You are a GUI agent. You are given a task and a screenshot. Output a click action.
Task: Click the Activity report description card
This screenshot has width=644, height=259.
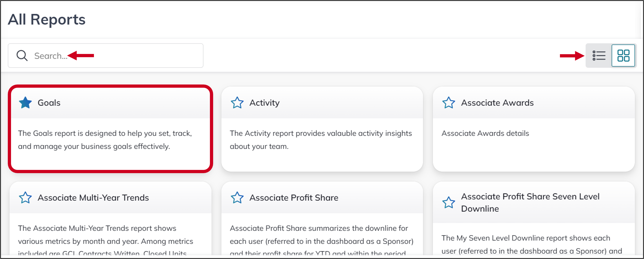(320, 140)
